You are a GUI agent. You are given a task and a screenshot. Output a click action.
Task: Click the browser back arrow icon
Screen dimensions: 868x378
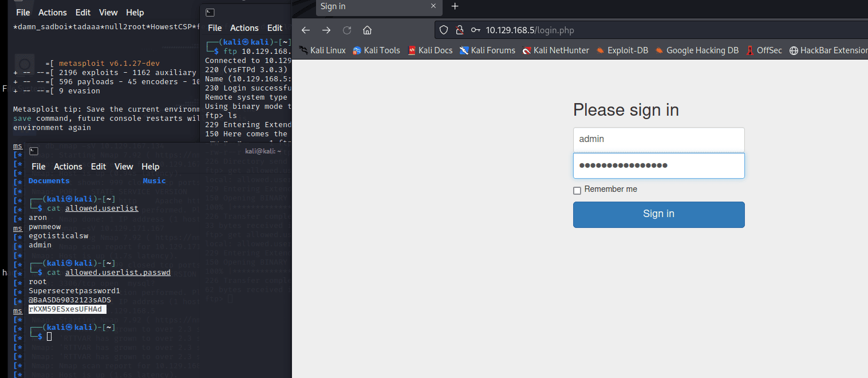[x=306, y=30]
